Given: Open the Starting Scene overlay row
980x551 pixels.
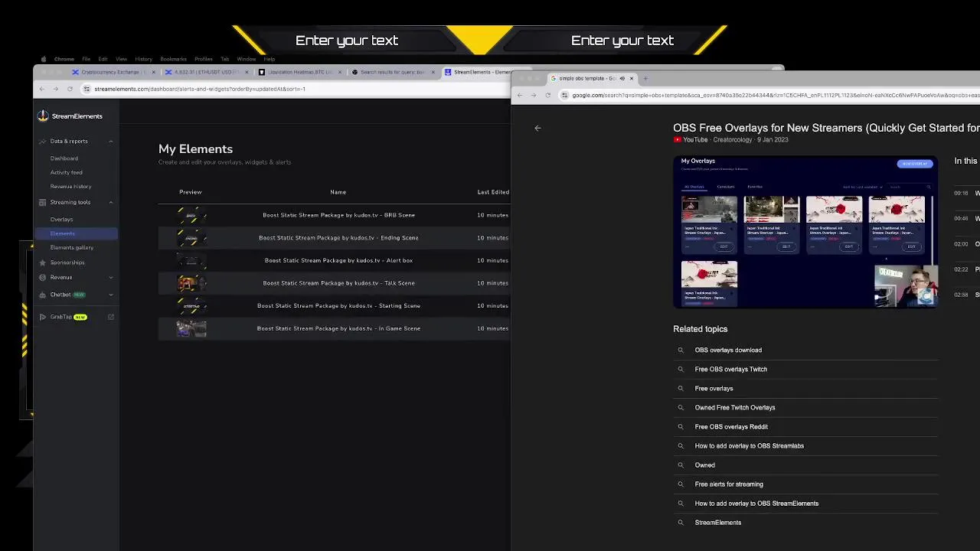Looking at the screenshot, I should (x=334, y=306).
